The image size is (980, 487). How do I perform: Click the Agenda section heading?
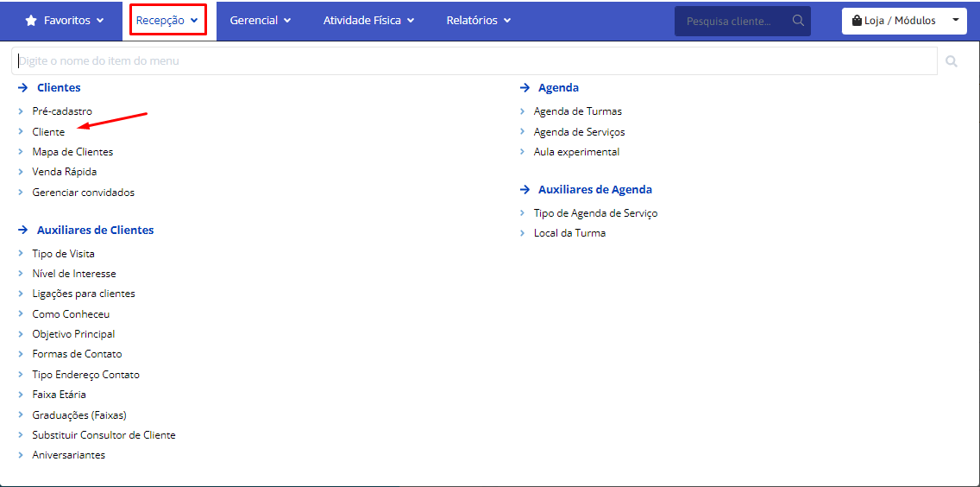(x=558, y=88)
